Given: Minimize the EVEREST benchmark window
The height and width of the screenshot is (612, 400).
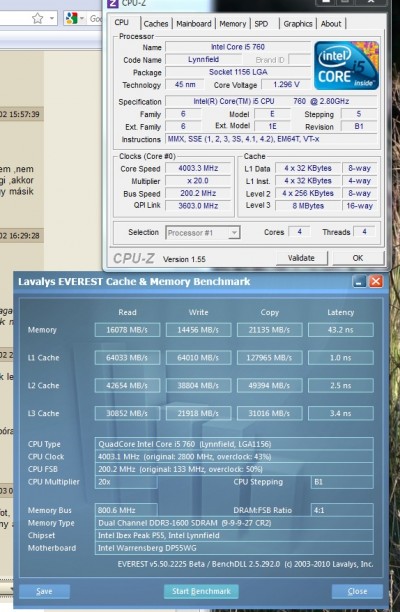Looking at the screenshot, I should [359, 281].
